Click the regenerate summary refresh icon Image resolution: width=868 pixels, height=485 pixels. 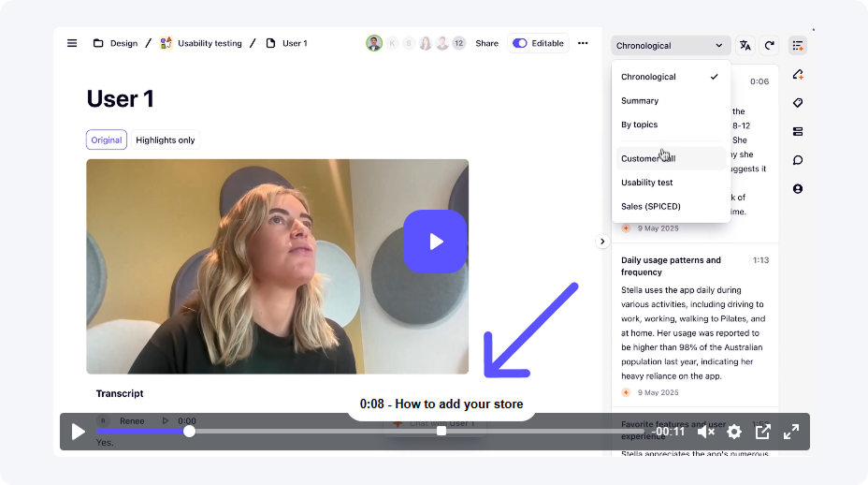(770, 45)
